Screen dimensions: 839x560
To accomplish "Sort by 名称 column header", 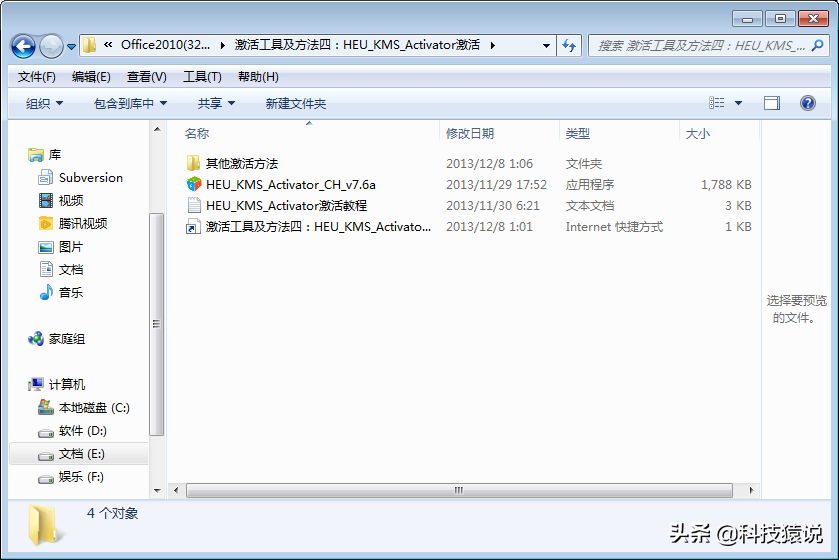I will [197, 134].
